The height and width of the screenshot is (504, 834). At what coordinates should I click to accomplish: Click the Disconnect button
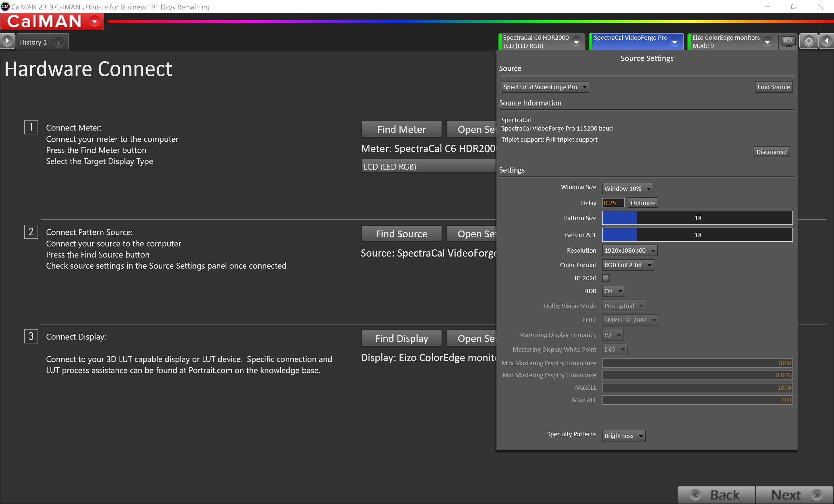[x=771, y=152]
